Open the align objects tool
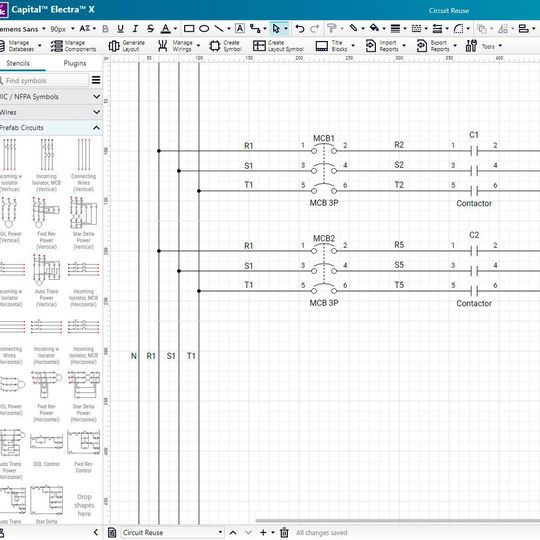 (523, 29)
